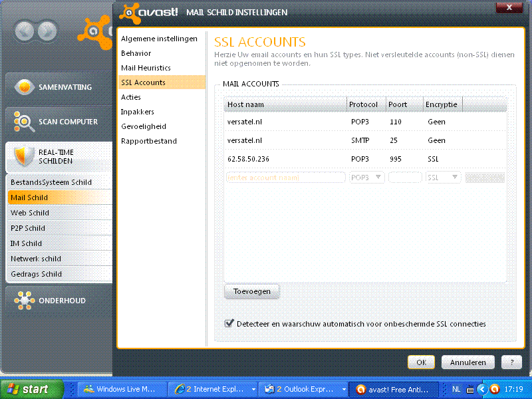Open the SSL encryption dropdown in new row
Viewport: 532px width, 399px height.
click(x=443, y=178)
